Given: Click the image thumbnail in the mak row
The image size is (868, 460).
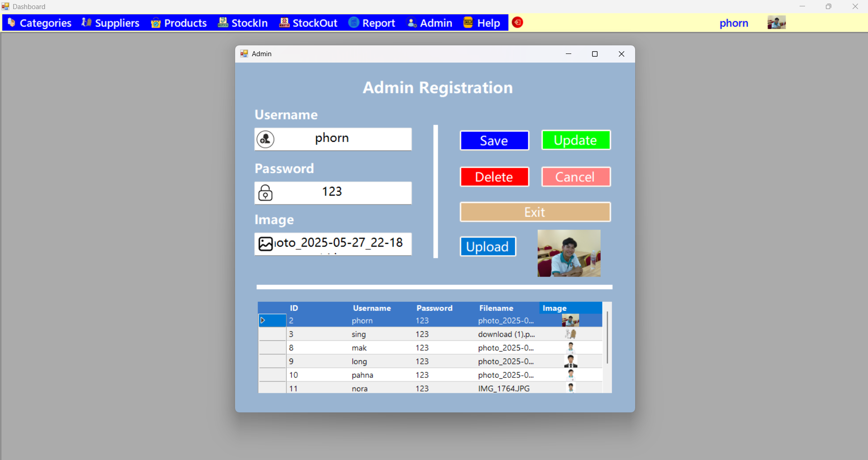Looking at the screenshot, I should click(571, 348).
